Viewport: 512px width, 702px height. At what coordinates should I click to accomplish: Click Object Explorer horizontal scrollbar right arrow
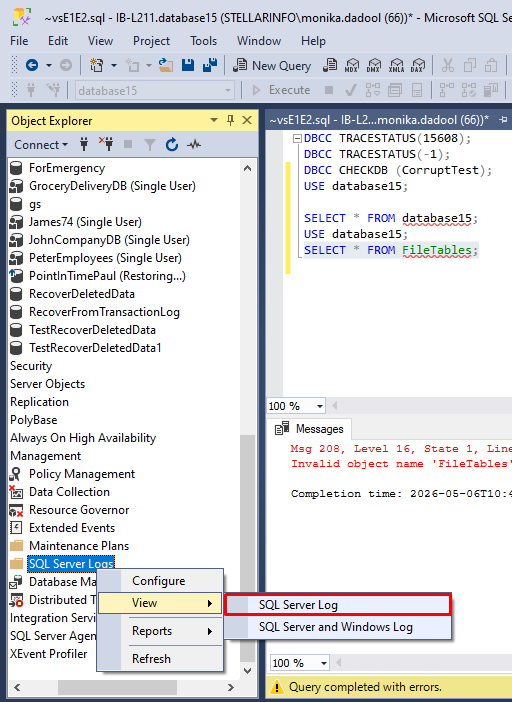click(230, 687)
